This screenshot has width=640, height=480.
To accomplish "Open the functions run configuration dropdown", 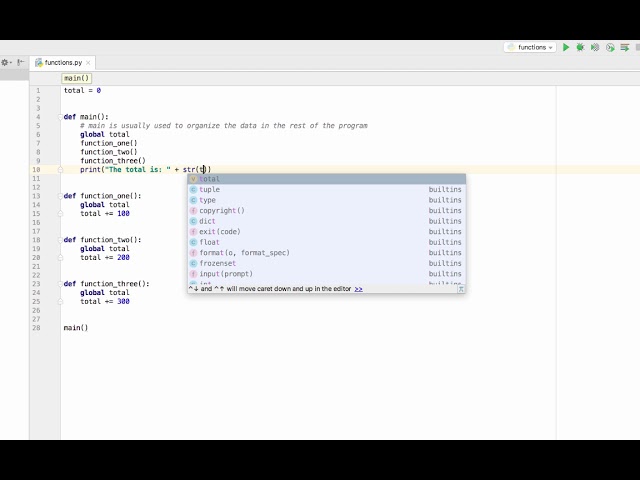I will 530,47.
